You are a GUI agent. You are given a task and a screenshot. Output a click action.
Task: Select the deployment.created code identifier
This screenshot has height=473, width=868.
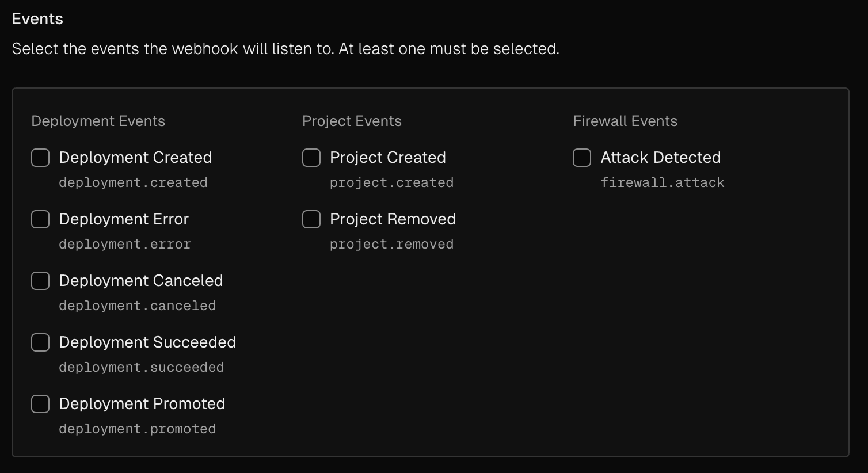133,182
